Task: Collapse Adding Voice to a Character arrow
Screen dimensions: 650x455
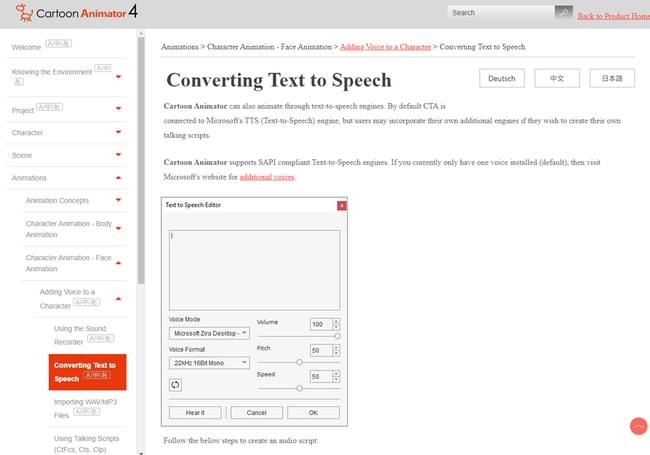Action: [118, 298]
